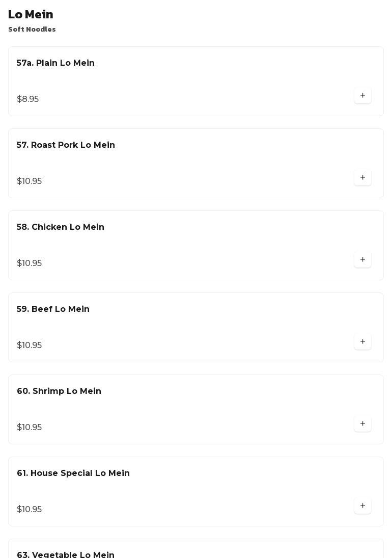Add Plain Lo Mein with plus icon
The width and height of the screenshot is (392, 558).
362,95
